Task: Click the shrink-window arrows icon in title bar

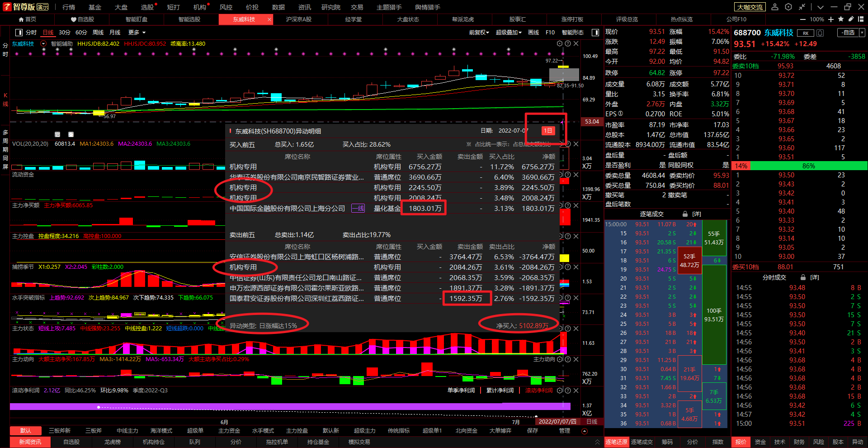Action: click(802, 7)
